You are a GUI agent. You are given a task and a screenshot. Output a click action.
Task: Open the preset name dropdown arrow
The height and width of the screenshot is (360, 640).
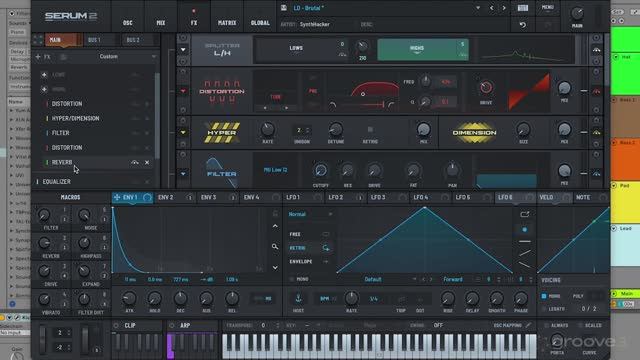point(478,8)
